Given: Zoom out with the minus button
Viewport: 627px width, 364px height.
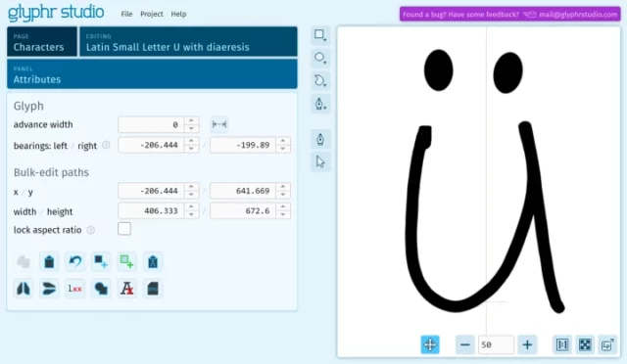Looking at the screenshot, I should tap(465, 344).
